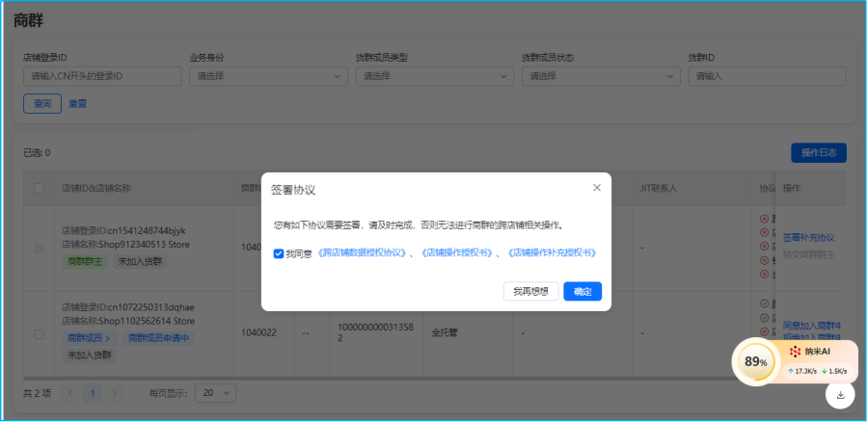Close the 签署协议 dialog with the X
Screen dimensions: 868x422
[x=597, y=188]
